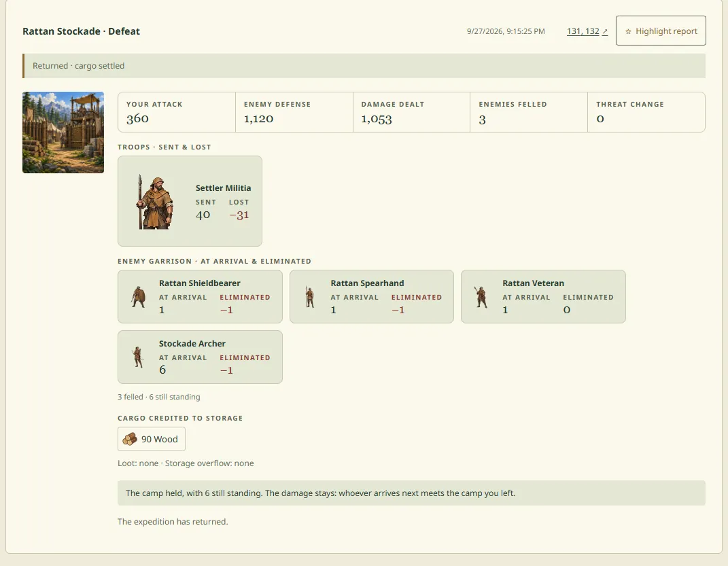This screenshot has height=566, width=728.
Task: Click the Settler Militia soldier portrait
Action: coord(156,202)
